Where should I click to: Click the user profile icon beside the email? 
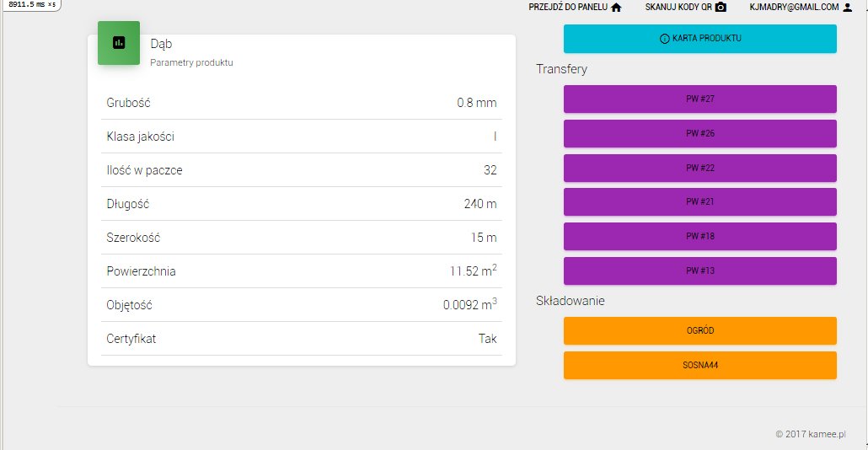848,8
